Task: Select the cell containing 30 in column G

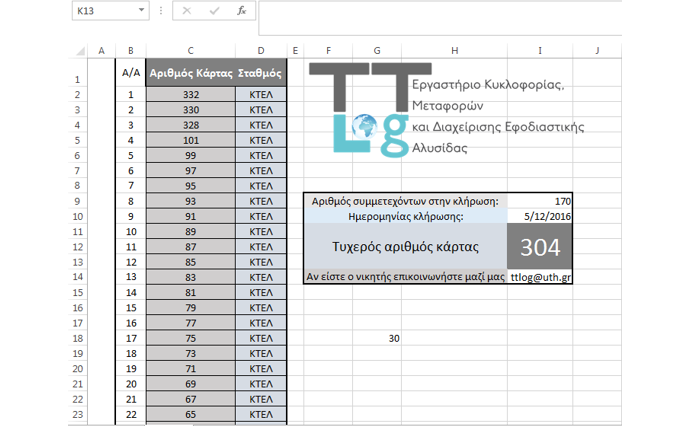Action: [x=376, y=338]
